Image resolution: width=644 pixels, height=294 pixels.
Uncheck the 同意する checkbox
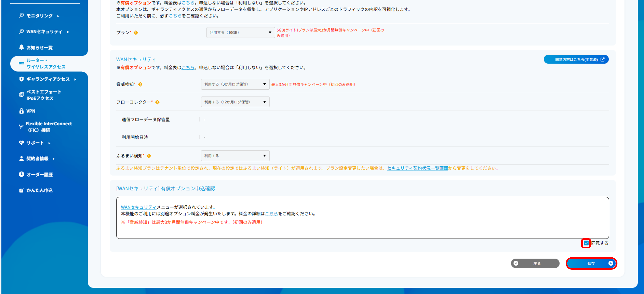tap(586, 243)
